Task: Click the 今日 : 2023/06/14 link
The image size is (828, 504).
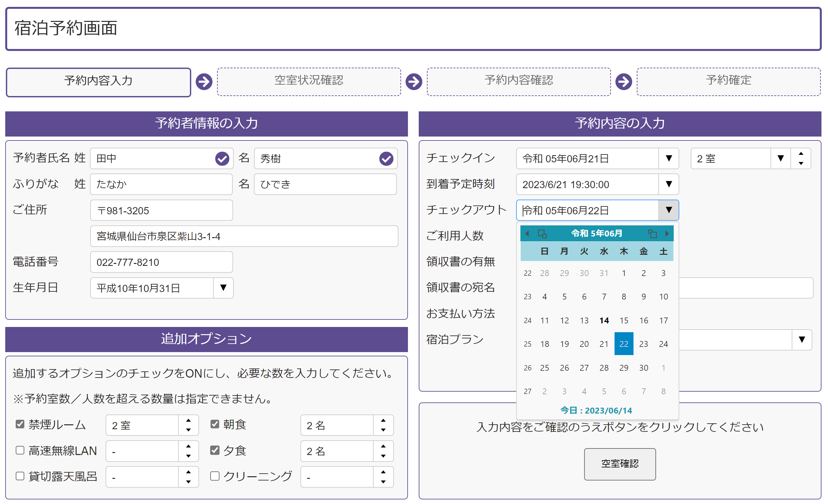Action: tap(596, 410)
